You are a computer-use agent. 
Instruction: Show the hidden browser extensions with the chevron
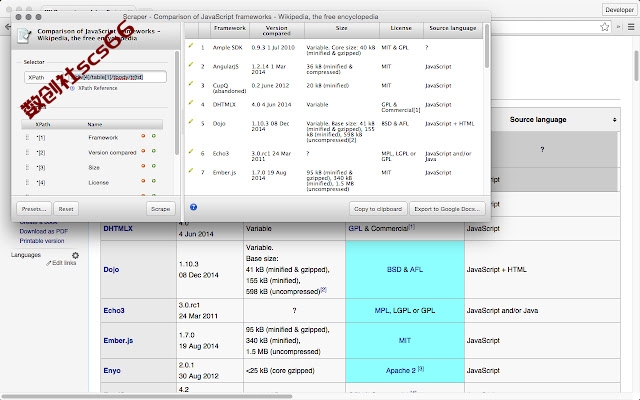tap(619, 27)
